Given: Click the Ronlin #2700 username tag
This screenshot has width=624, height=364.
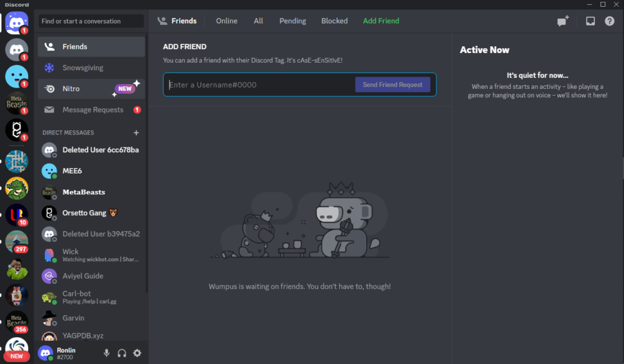Looking at the screenshot, I should tap(66, 353).
